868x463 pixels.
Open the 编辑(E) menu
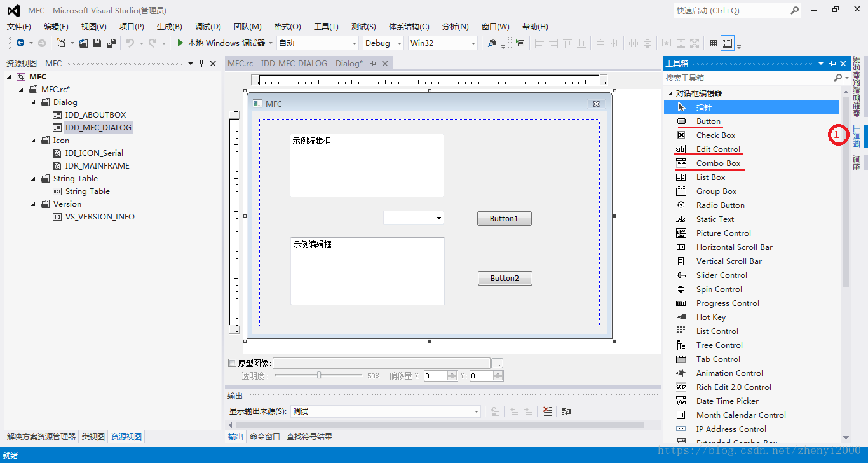56,27
